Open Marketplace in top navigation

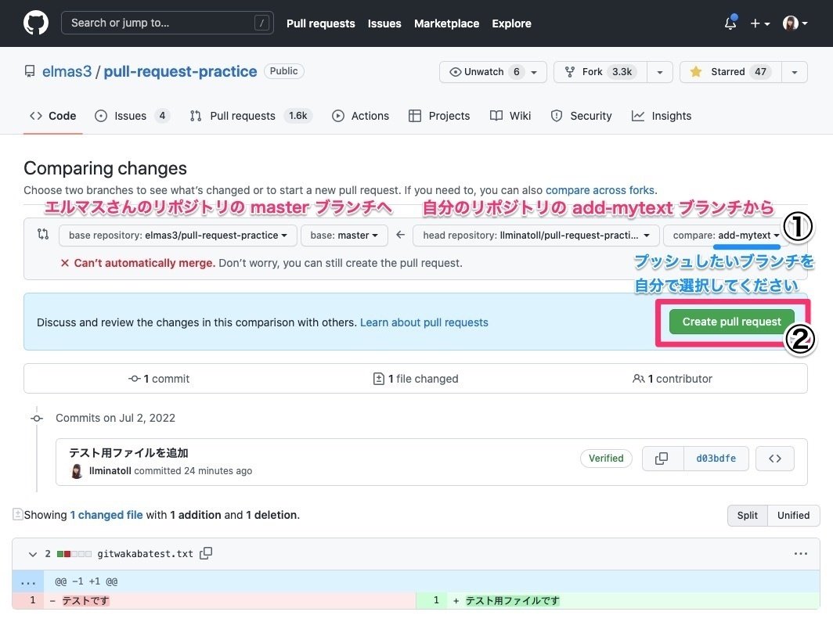[x=446, y=23]
